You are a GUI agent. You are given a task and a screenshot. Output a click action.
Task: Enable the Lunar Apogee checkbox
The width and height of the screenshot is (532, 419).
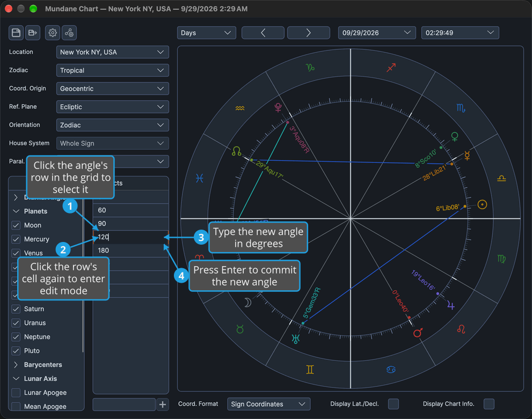click(x=16, y=393)
